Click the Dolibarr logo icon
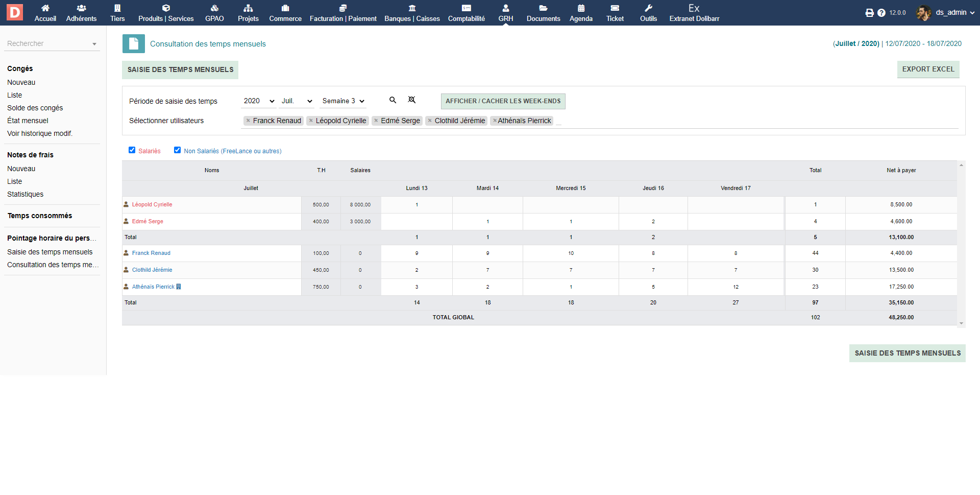The width and height of the screenshot is (980, 495). pyautogui.click(x=15, y=12)
